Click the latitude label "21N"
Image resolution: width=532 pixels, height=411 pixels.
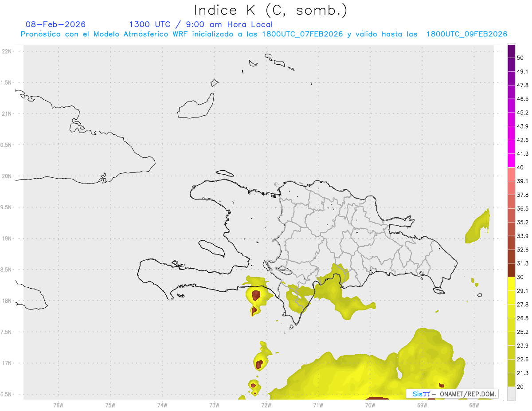(x=8, y=114)
